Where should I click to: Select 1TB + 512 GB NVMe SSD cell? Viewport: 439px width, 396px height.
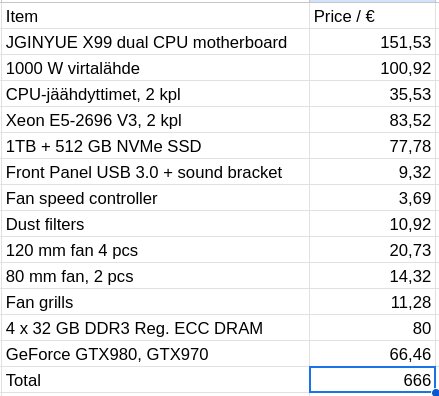click(156, 146)
